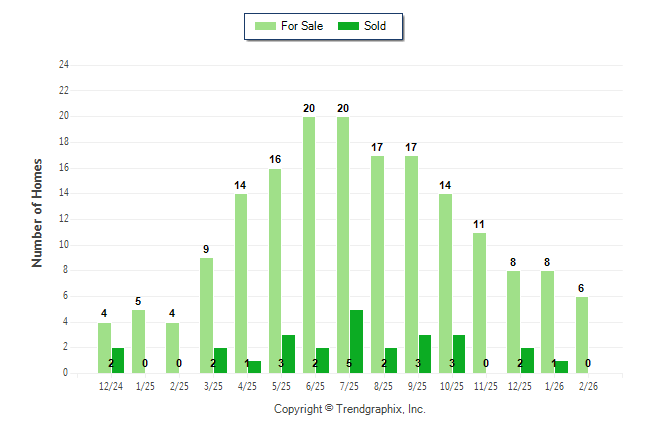Click the 6/25 For Sale bar

pos(309,245)
